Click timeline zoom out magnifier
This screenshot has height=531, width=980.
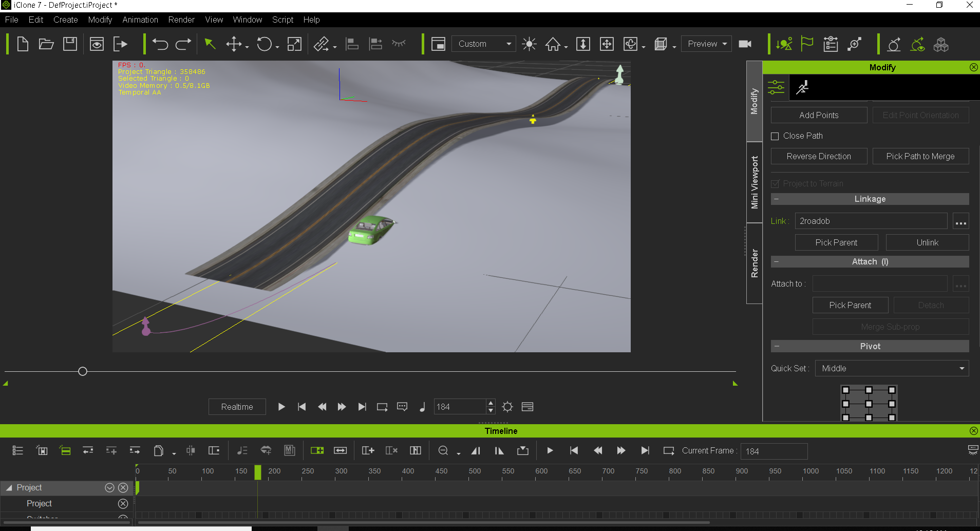coord(443,451)
